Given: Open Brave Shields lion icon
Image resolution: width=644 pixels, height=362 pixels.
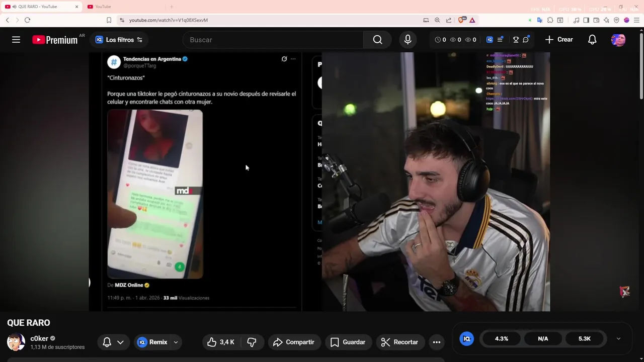Looking at the screenshot, I should point(461,20).
